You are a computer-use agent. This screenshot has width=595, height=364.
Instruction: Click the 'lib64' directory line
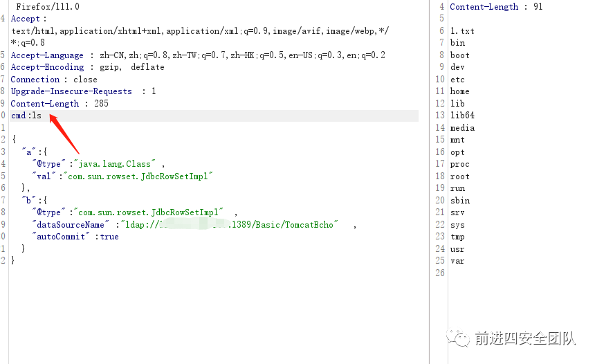click(x=462, y=116)
